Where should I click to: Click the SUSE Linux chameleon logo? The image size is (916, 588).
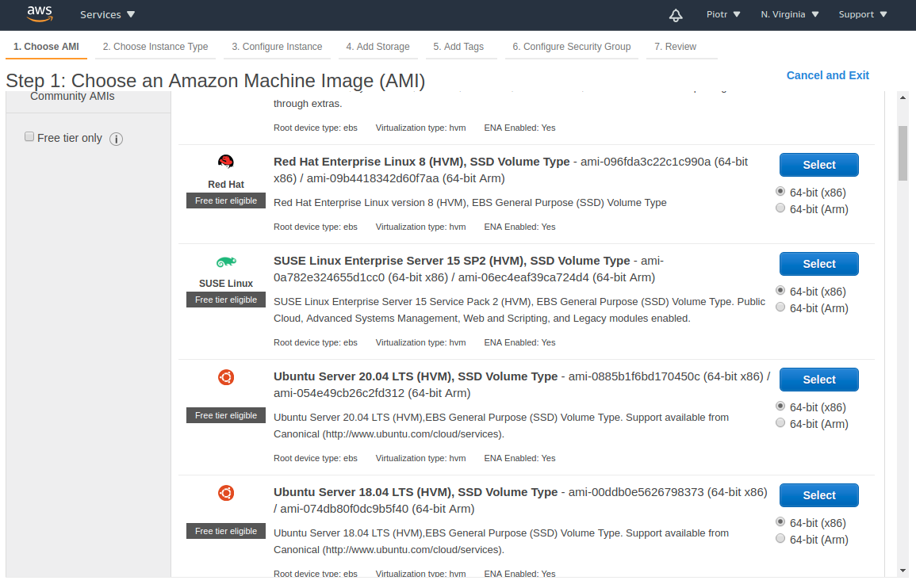(x=226, y=262)
